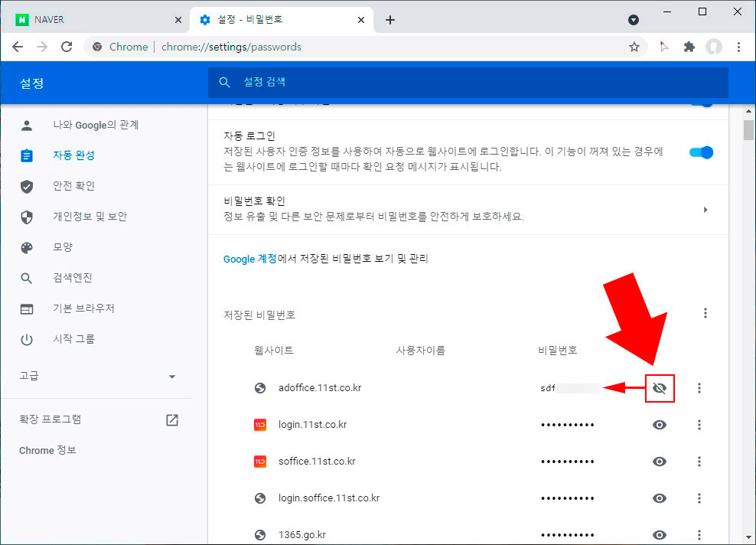Open 나와 Google의 관계 section

[x=96, y=125]
